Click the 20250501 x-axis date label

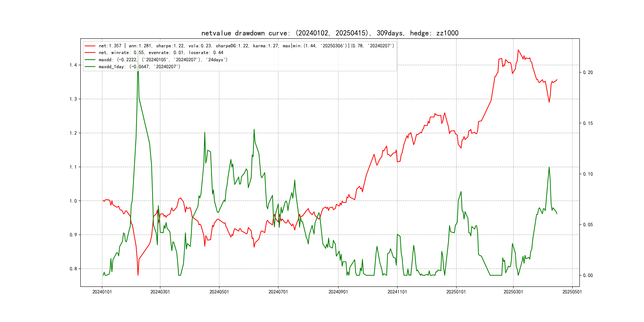(x=572, y=292)
